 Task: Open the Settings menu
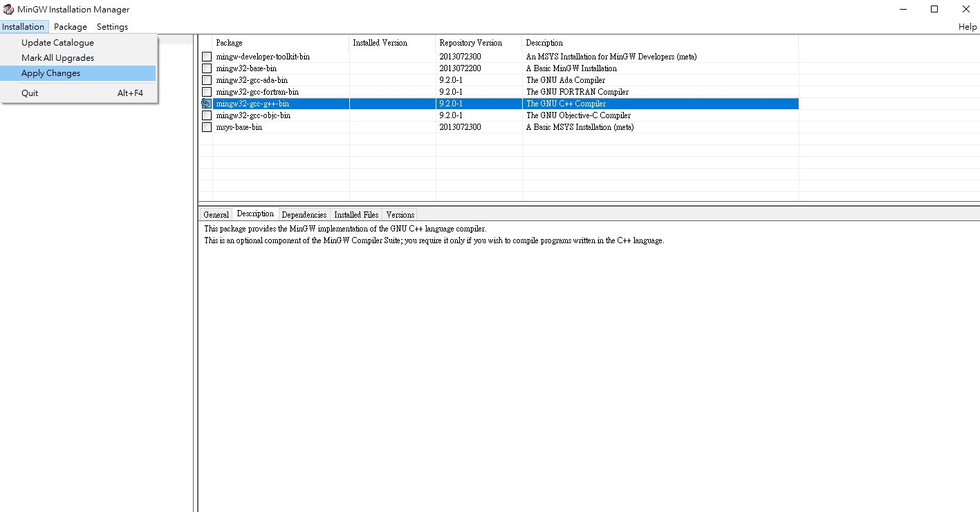[x=112, y=26]
